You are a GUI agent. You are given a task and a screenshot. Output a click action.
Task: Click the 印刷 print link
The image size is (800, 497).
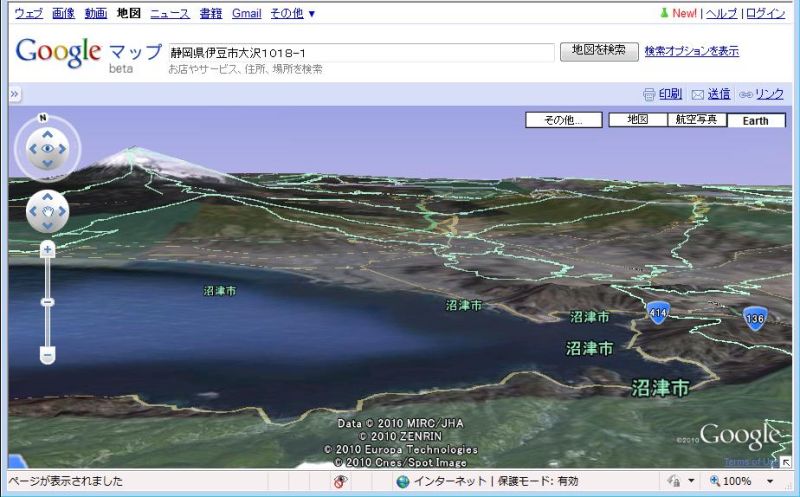(x=670, y=94)
